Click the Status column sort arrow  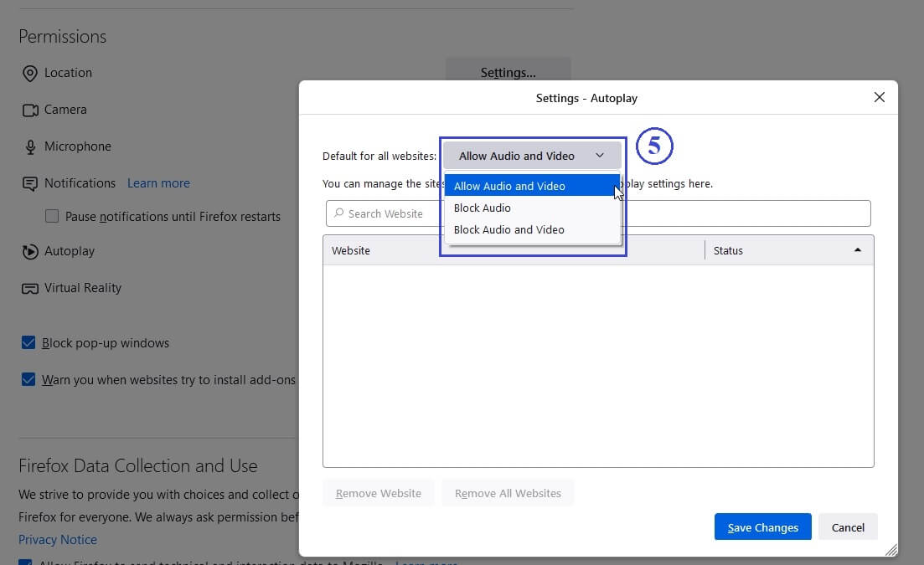tap(858, 250)
